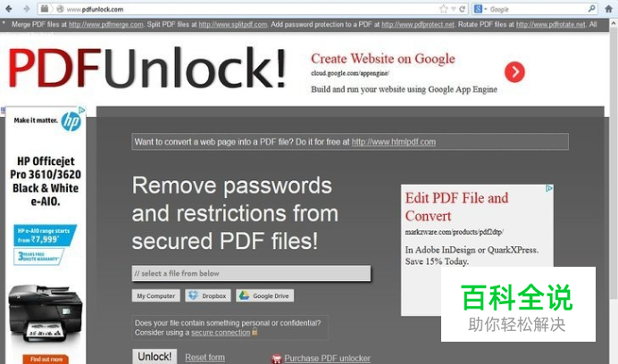Go to browser home page icon
618x364 pixels.
tap(609, 9)
